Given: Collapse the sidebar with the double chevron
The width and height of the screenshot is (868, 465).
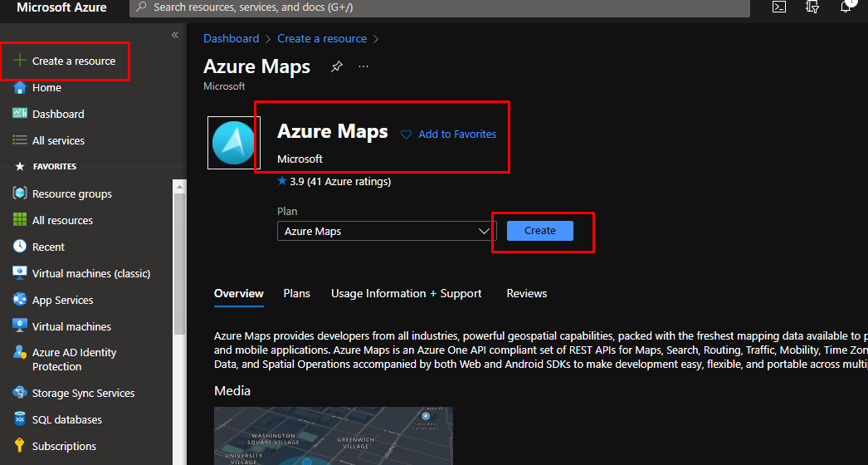Looking at the screenshot, I should tap(175, 35).
